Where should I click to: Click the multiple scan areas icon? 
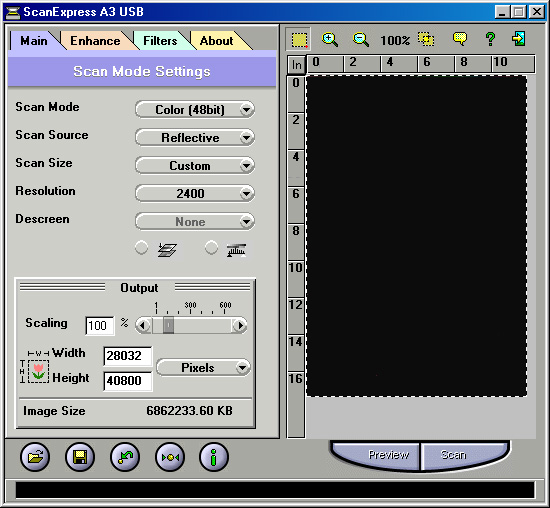pyautogui.click(x=426, y=39)
